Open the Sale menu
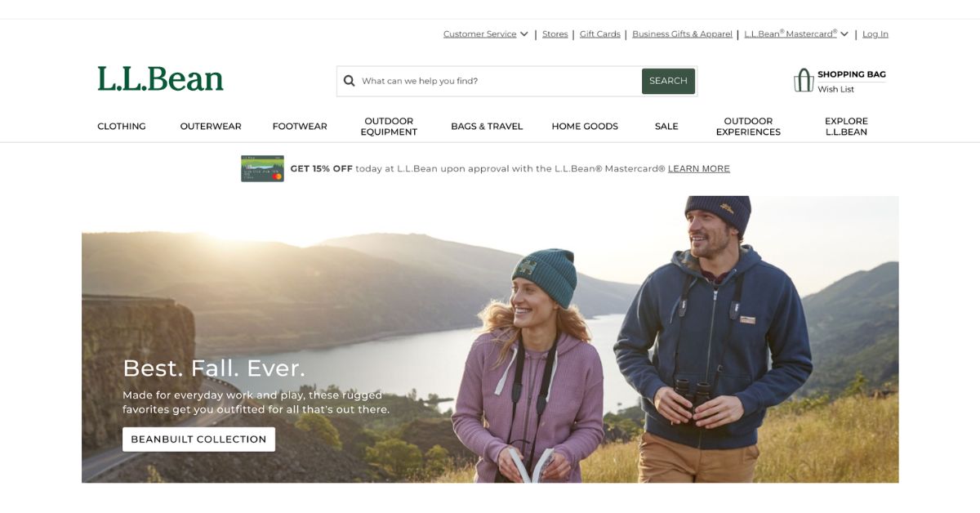Screen dimensions: 980x513 tap(666, 127)
